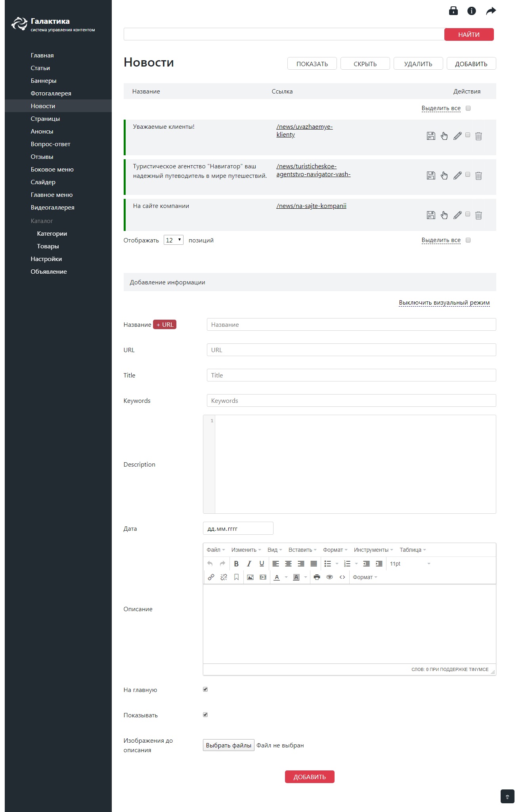The height and width of the screenshot is (812, 526).
Task: Open the text color dropdown arrow
Action: coord(286,577)
